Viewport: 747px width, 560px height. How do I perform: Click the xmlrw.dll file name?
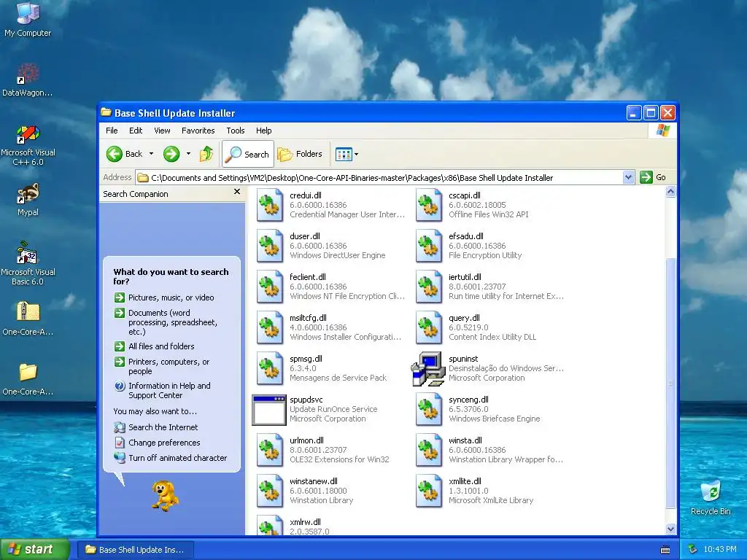pyautogui.click(x=305, y=522)
